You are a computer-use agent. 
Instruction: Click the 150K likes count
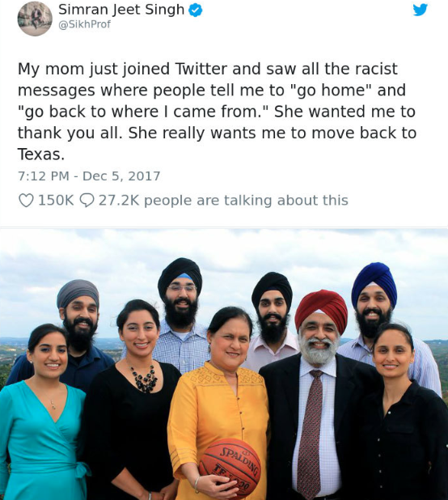pyautogui.click(x=56, y=201)
